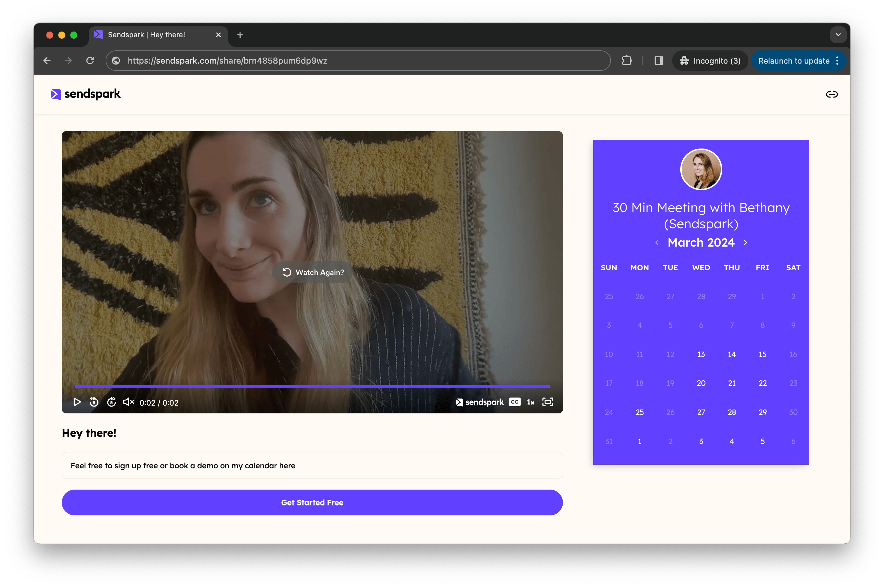This screenshot has height=588, width=884.
Task: Click the Sendspark logo in page header
Action: pyautogui.click(x=86, y=94)
